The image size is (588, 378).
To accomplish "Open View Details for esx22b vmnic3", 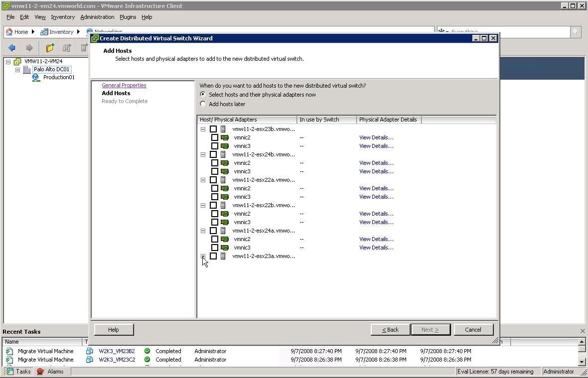I will click(376, 222).
